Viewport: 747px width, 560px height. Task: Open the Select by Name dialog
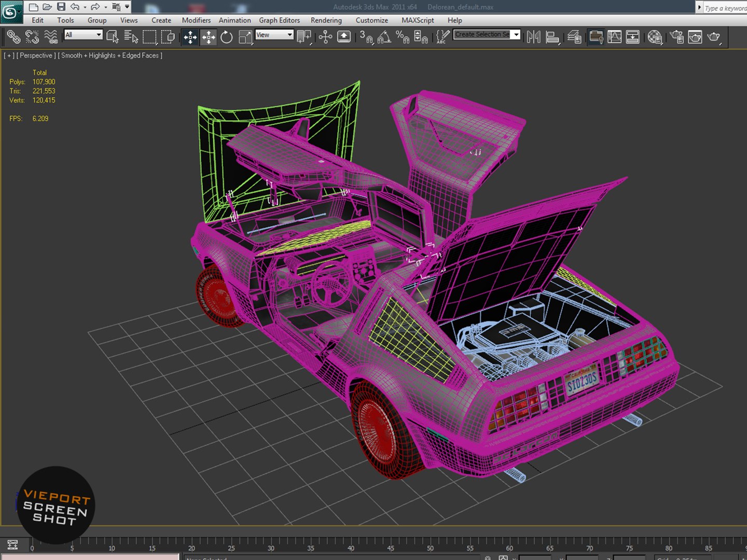click(131, 37)
